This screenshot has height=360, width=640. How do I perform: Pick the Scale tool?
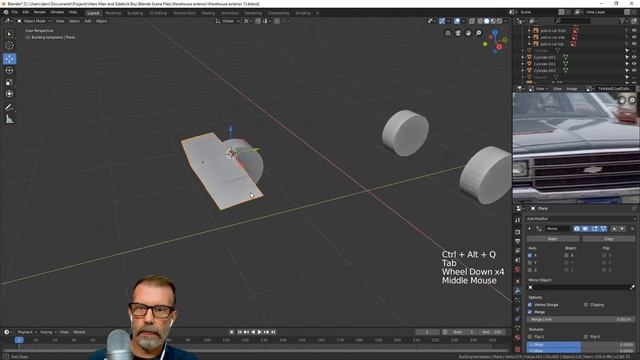click(x=9, y=82)
